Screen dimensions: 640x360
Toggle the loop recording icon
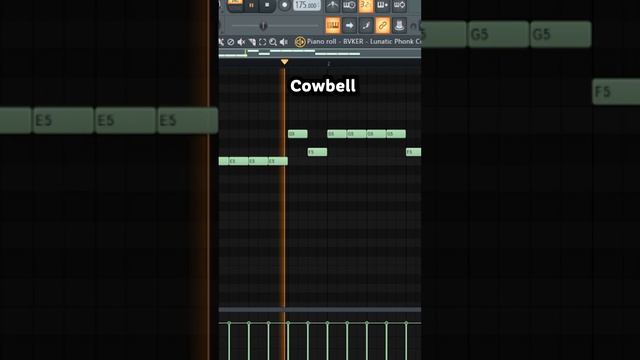tap(399, 5)
